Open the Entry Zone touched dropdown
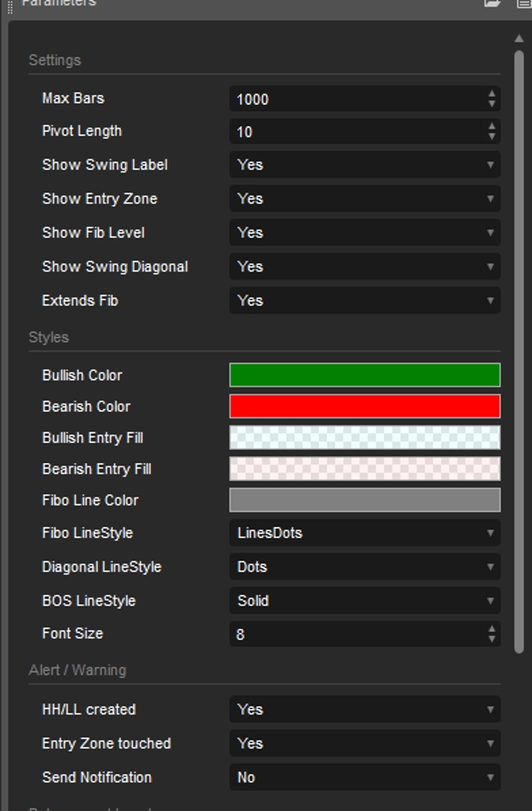 click(x=365, y=744)
